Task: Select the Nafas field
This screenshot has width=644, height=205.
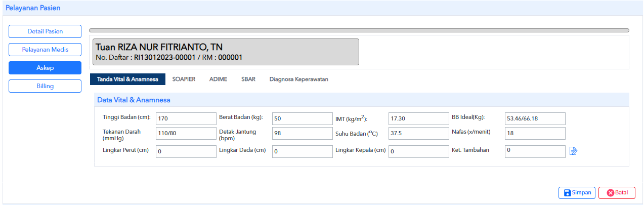Action: [x=535, y=133]
